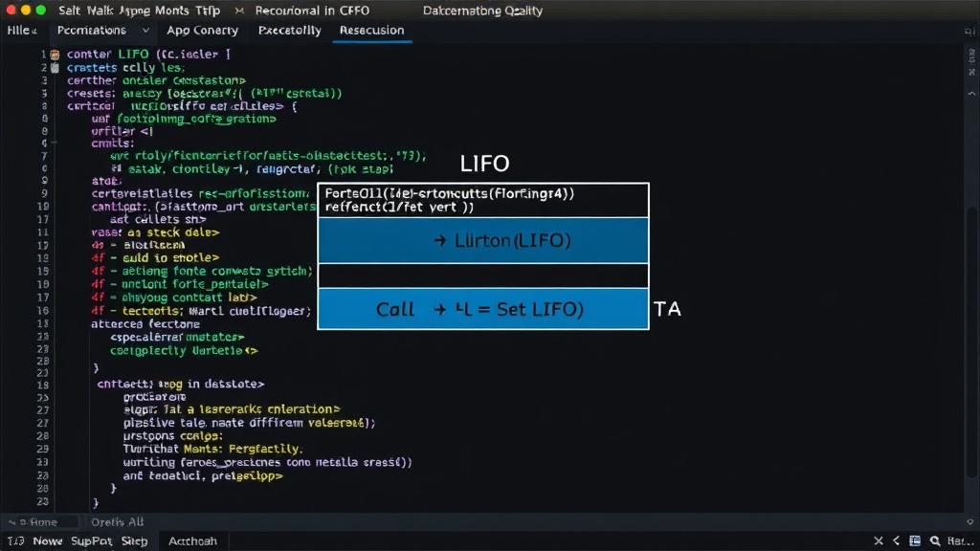Click the small chevron at bottom right corner
Screen dimensions: 980x551
tap(970, 522)
